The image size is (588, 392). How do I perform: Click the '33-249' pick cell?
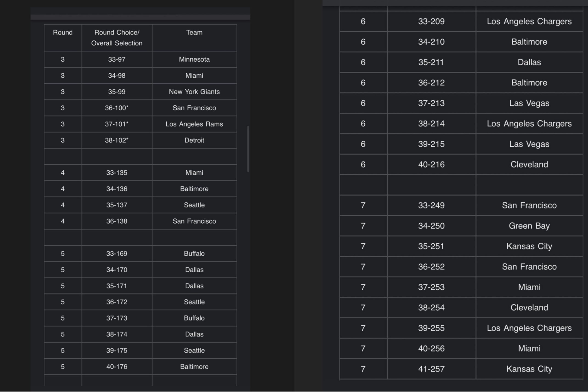click(431, 205)
